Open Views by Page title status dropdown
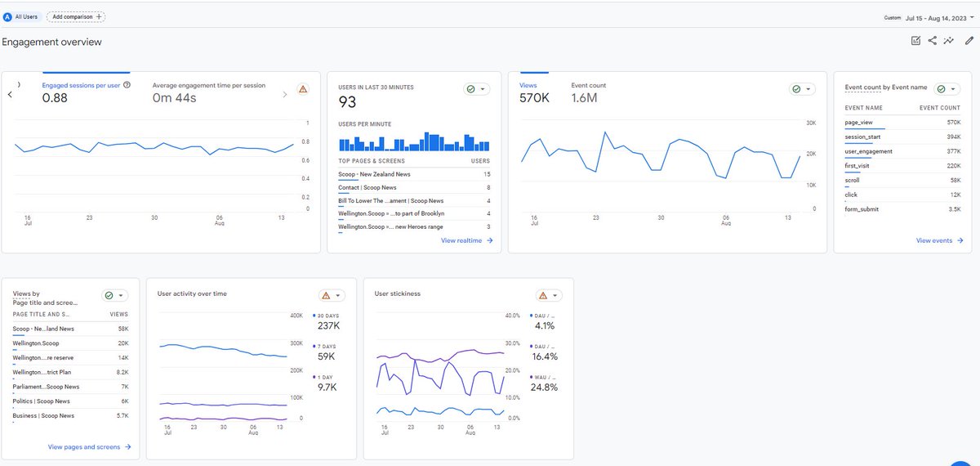 [x=114, y=296]
